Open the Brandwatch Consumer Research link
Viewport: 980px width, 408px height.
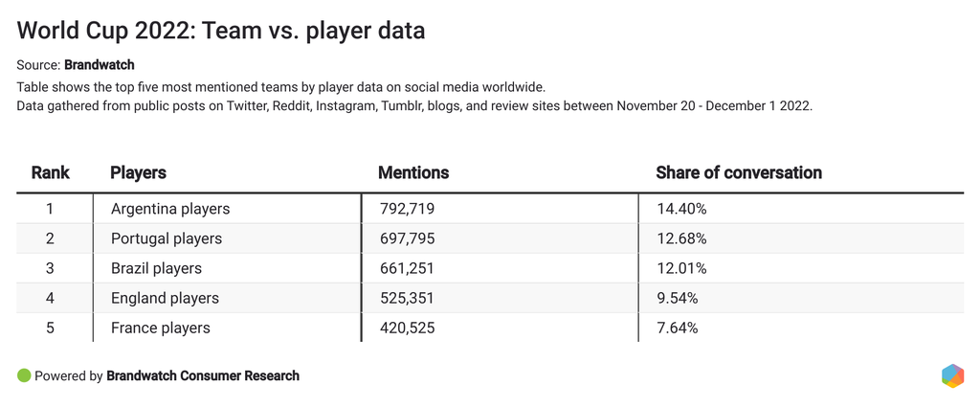point(203,376)
